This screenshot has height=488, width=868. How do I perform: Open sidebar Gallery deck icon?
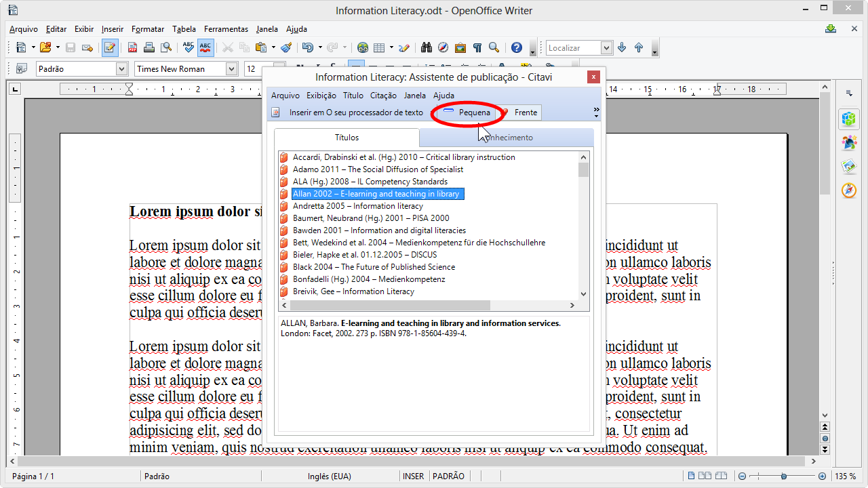pos(849,166)
